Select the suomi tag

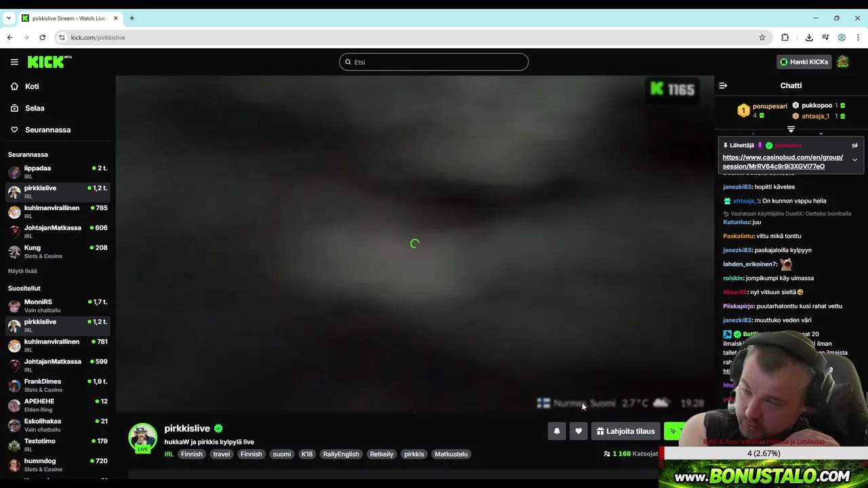click(x=281, y=454)
